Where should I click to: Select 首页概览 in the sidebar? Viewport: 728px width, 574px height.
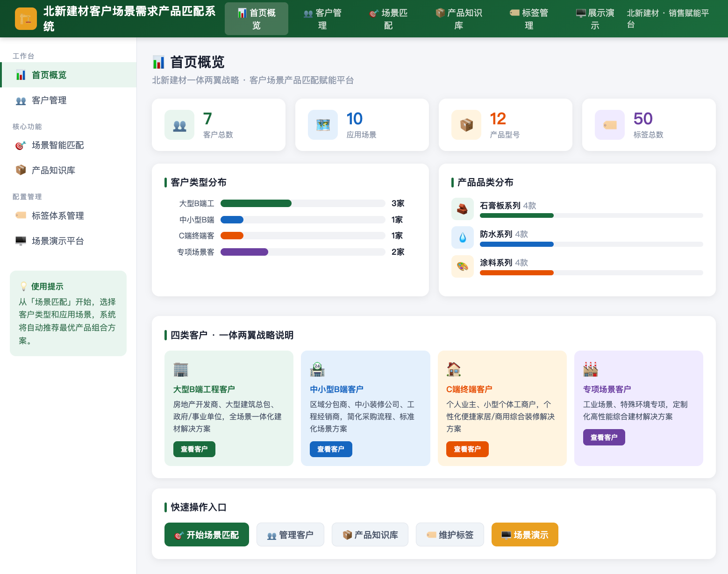tap(68, 75)
